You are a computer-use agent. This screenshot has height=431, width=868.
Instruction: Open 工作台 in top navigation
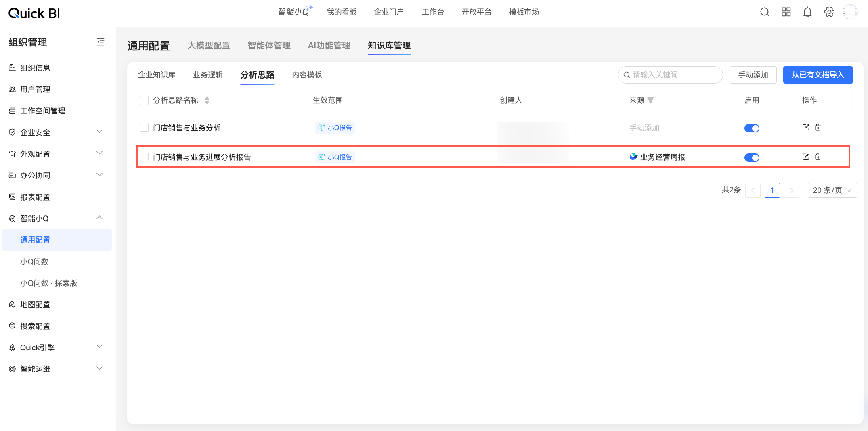click(433, 12)
